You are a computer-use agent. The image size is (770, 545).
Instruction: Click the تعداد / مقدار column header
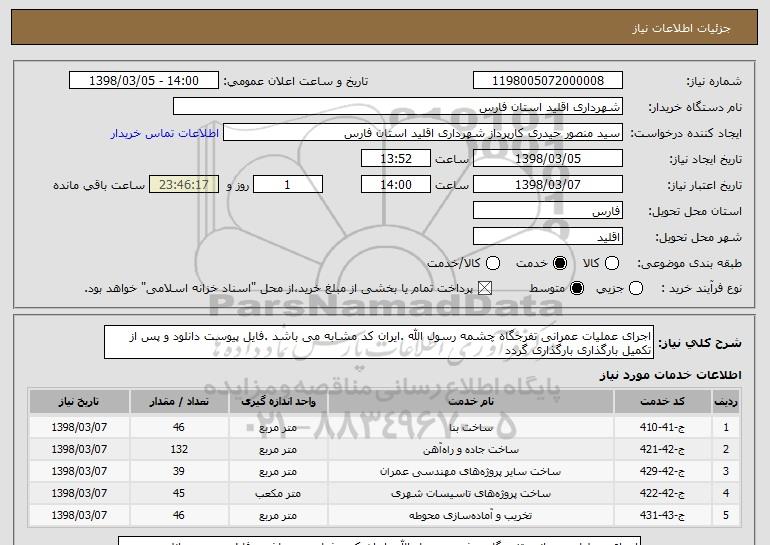pos(179,401)
